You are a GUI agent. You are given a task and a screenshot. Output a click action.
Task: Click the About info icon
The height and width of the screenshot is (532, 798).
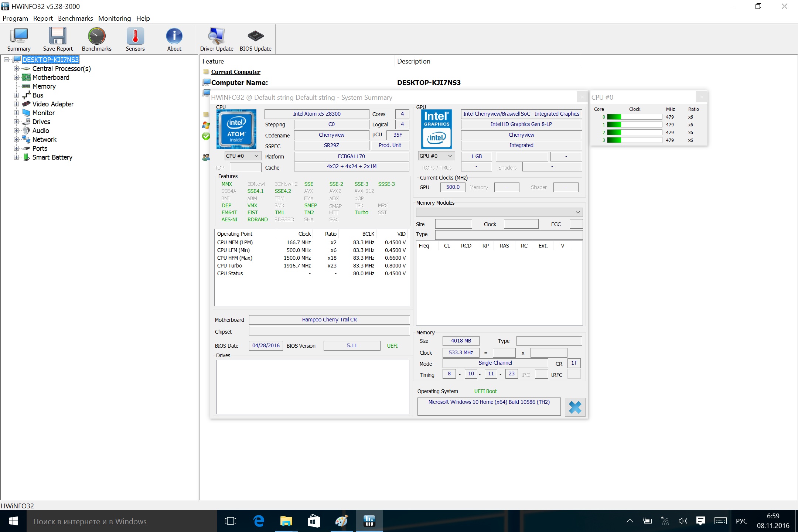(174, 36)
